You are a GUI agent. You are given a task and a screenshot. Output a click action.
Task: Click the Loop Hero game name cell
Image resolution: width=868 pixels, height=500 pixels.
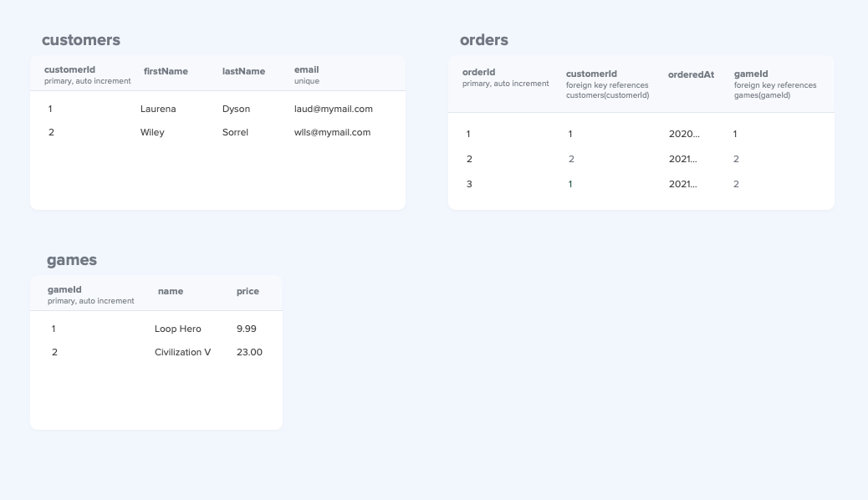(x=177, y=329)
